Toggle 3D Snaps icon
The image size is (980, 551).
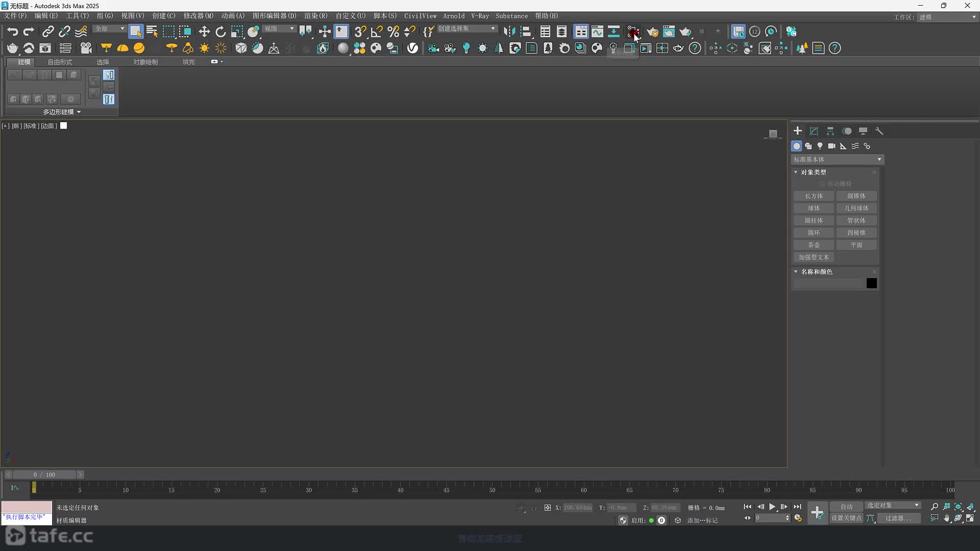[x=360, y=32]
